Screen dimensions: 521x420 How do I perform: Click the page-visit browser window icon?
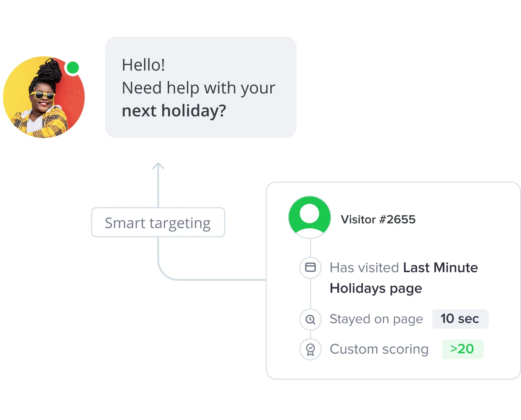tap(311, 267)
